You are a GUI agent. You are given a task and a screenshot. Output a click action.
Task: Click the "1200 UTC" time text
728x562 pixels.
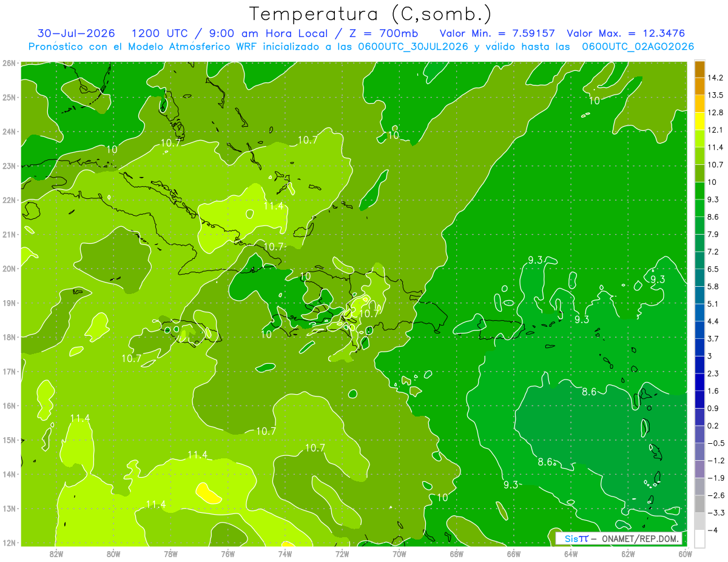click(159, 33)
